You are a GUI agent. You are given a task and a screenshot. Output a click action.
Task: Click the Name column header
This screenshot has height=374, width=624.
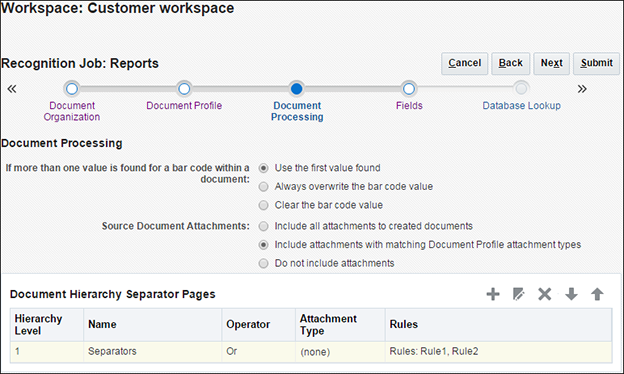coord(152,325)
